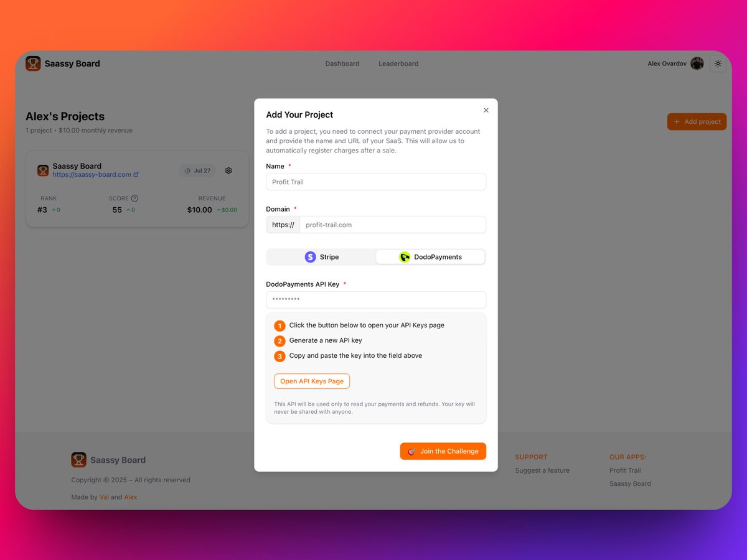The height and width of the screenshot is (560, 747).
Task: Click the $10.00 revenue value
Action: (x=200, y=210)
